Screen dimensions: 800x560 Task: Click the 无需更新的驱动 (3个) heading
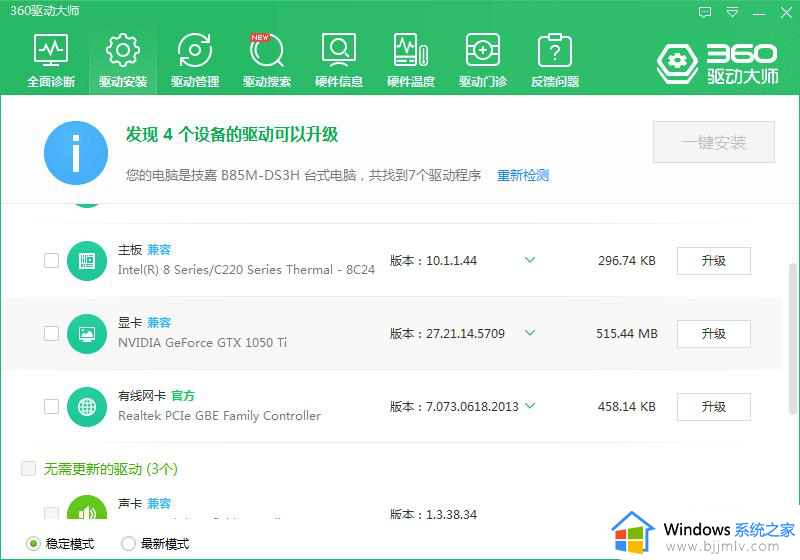point(111,469)
